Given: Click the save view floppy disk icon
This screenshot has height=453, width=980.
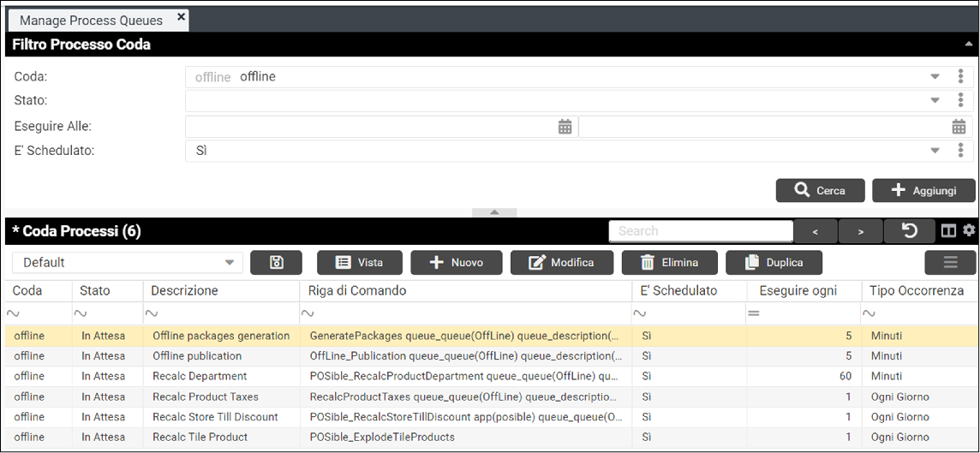Looking at the screenshot, I should (x=276, y=263).
